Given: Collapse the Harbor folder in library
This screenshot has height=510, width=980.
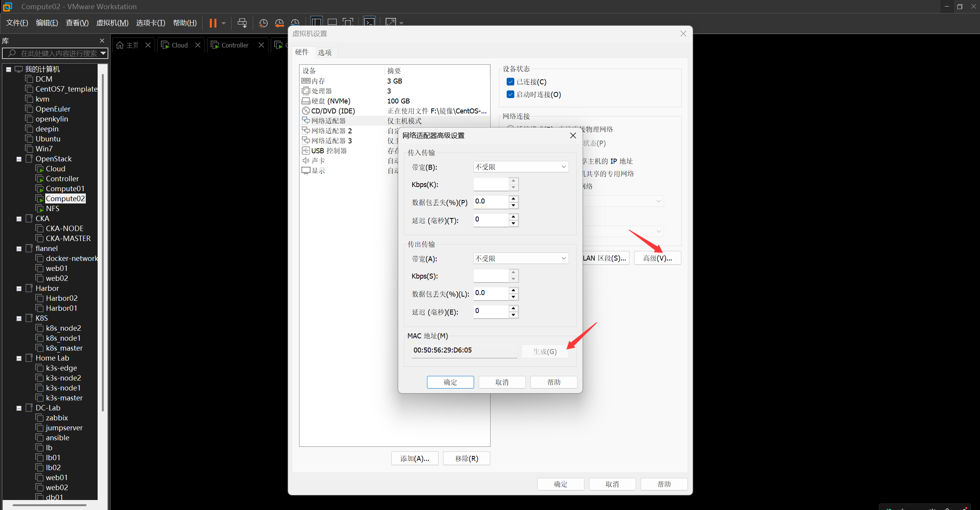Looking at the screenshot, I should pyautogui.click(x=19, y=288).
